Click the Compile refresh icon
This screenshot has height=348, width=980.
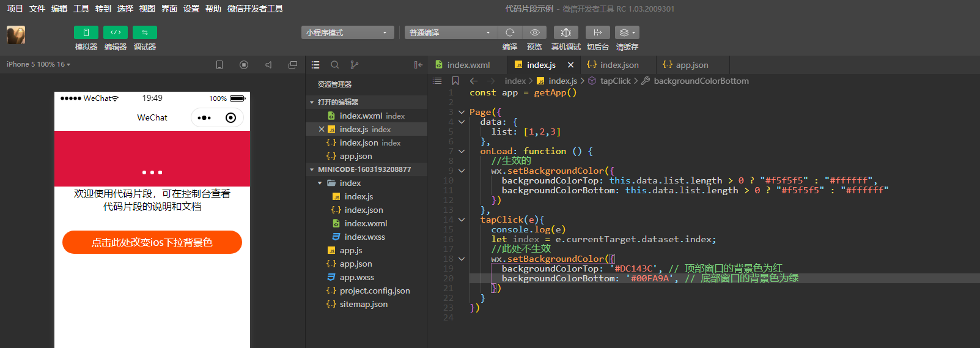(x=510, y=32)
